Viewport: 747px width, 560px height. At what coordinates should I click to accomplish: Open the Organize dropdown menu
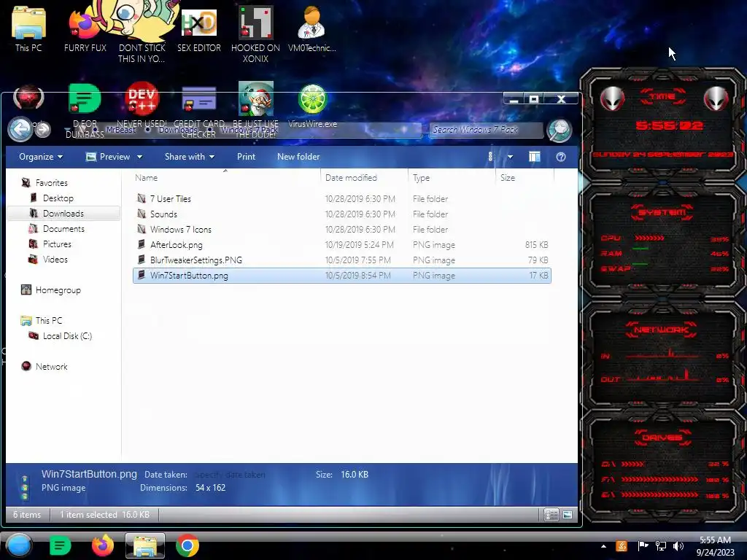pyautogui.click(x=41, y=157)
